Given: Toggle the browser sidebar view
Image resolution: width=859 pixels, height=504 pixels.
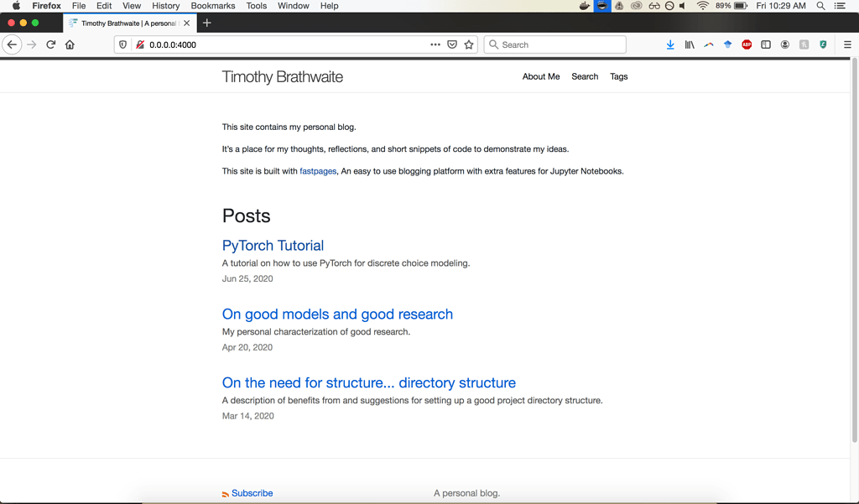Looking at the screenshot, I should (x=766, y=44).
